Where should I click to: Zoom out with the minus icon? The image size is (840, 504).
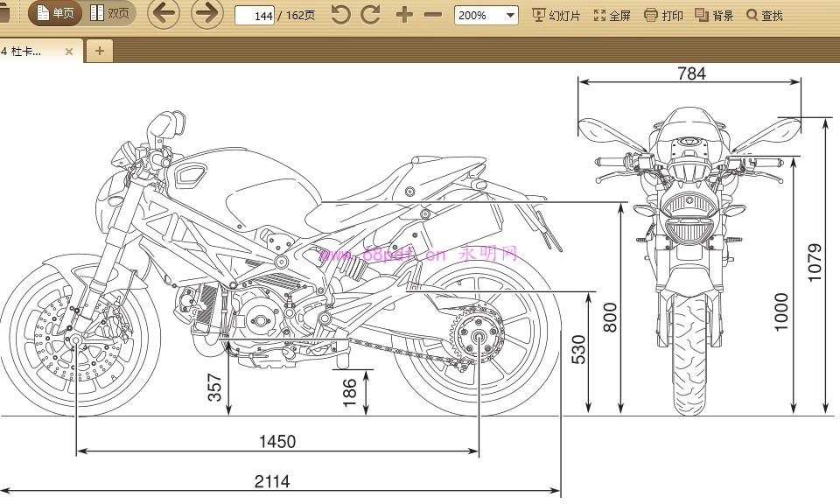[433, 15]
